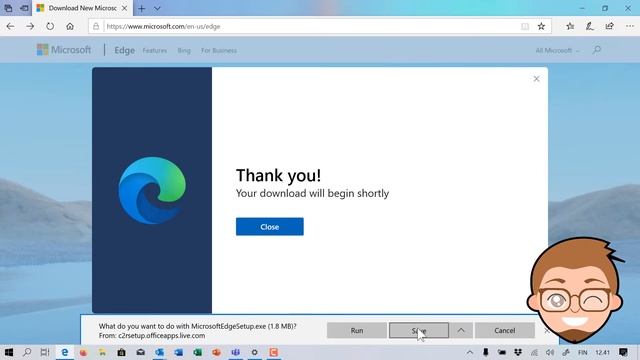Click the blue Close button
This screenshot has height=360, width=640.
270,227
